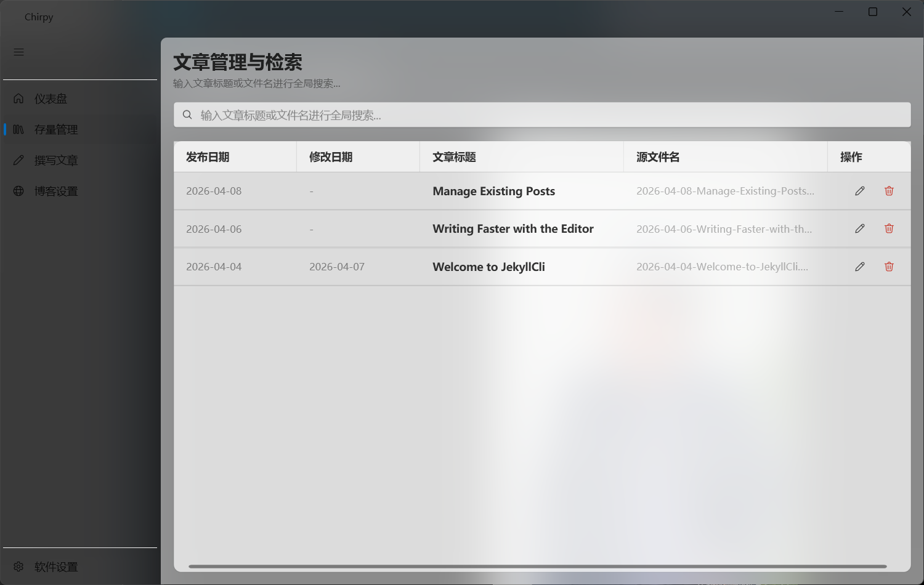
Task: Open the 仪表盘 (dashboard) home icon
Action: 18,98
